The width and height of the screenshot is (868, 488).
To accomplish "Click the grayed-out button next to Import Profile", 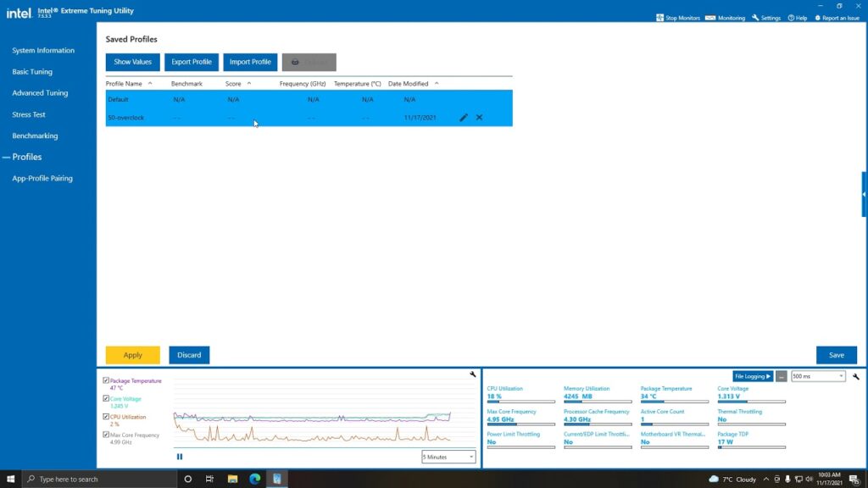I will (x=309, y=62).
